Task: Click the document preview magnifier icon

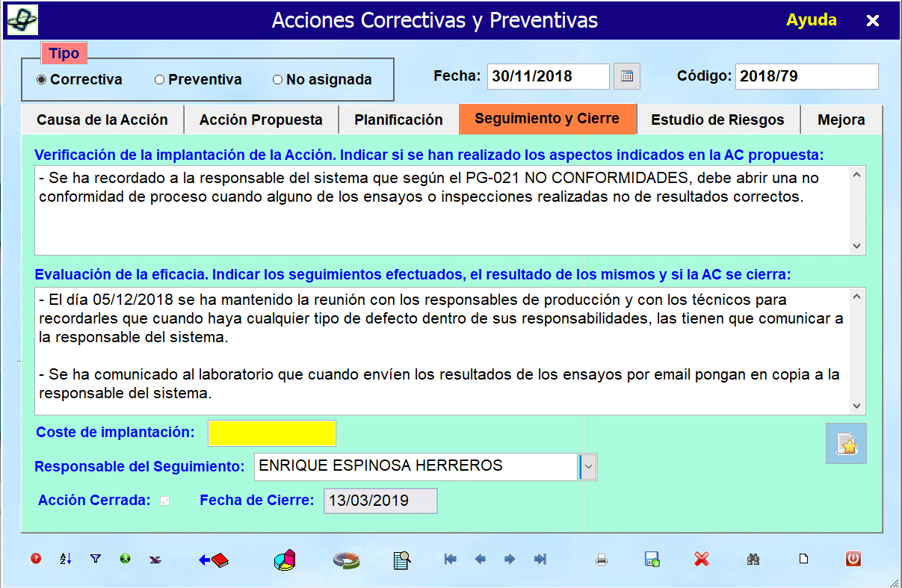Action: click(x=402, y=560)
